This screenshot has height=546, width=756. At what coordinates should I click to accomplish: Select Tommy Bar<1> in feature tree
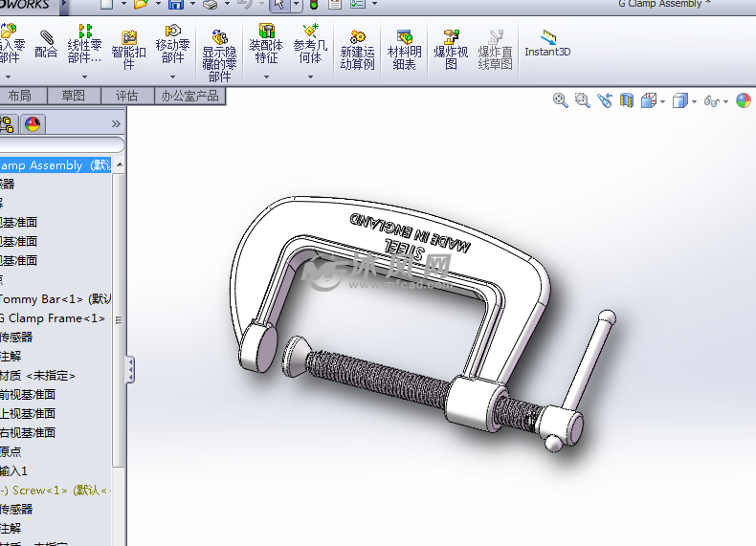(x=55, y=299)
